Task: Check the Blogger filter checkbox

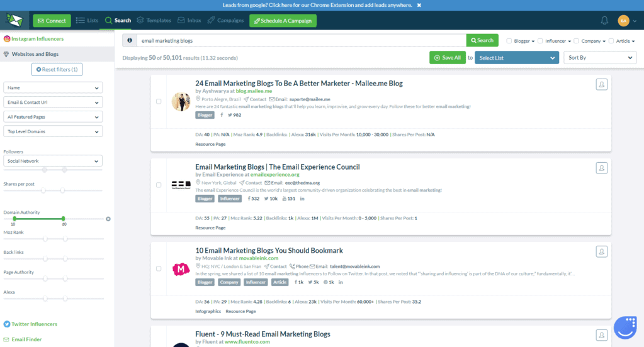Action: coord(509,41)
